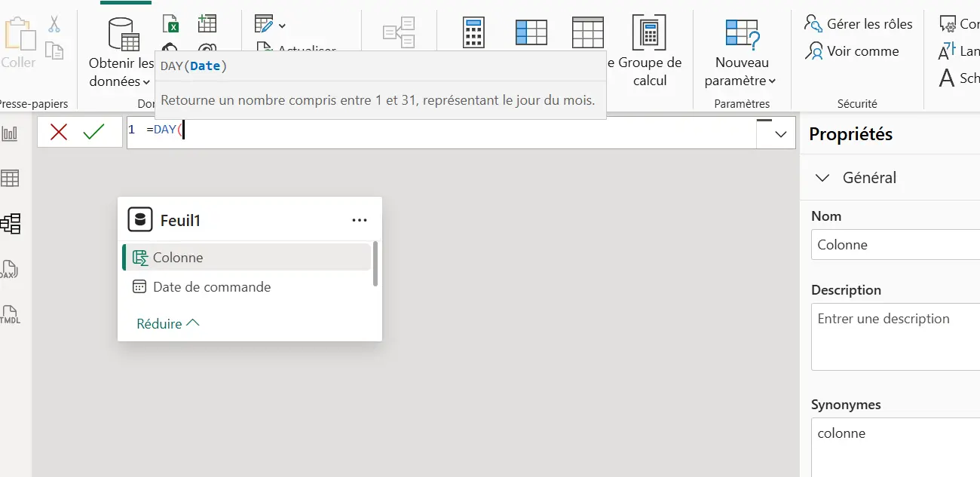The width and height of the screenshot is (980, 477).
Task: Open Feuil1 more options ellipsis
Action: click(360, 220)
